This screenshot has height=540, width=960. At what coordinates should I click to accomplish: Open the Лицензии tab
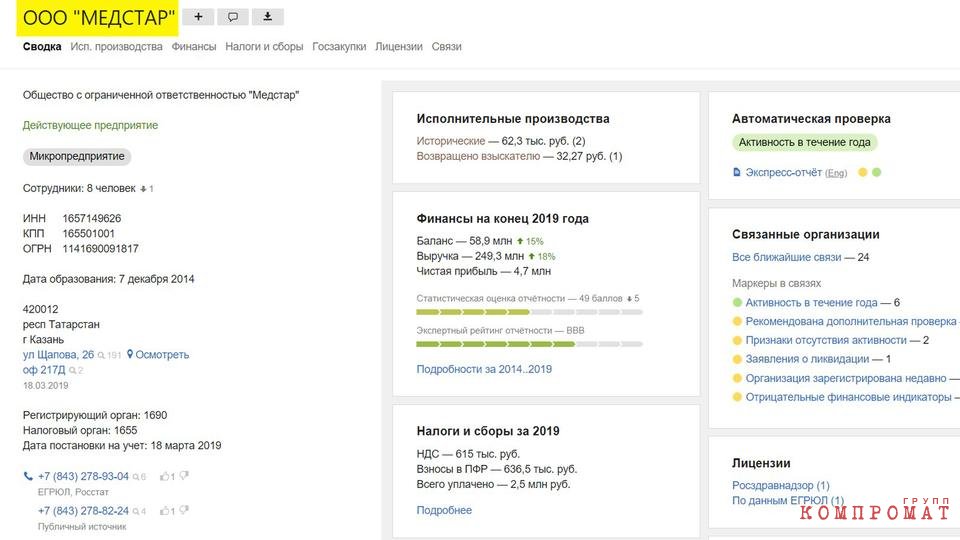pos(399,47)
